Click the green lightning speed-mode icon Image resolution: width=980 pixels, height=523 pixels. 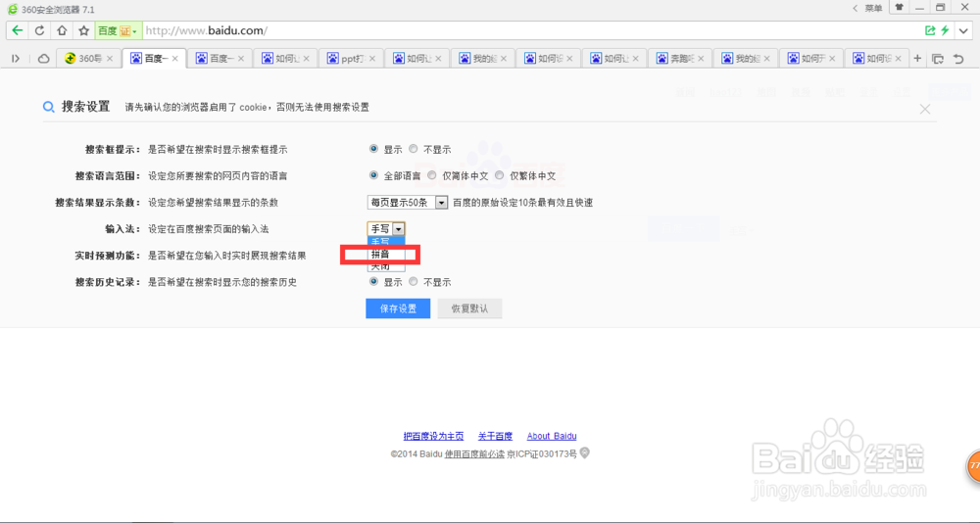[945, 30]
